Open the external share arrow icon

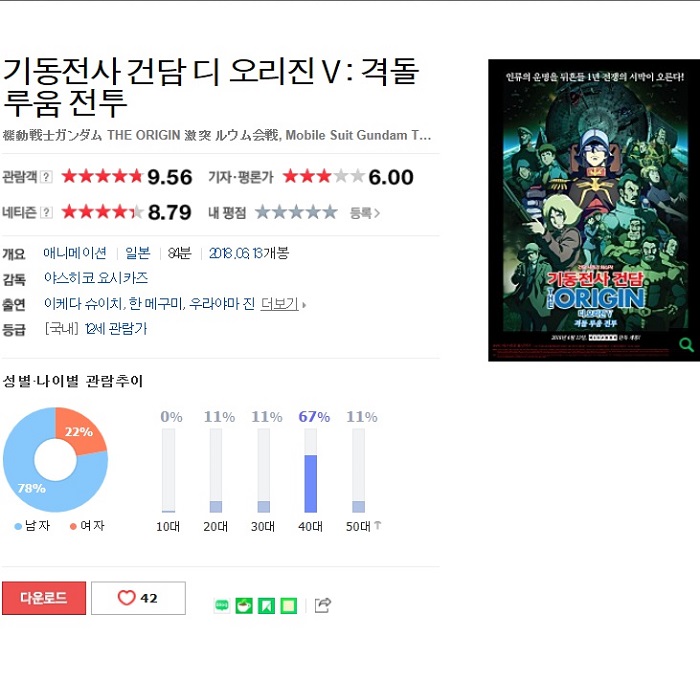323,605
